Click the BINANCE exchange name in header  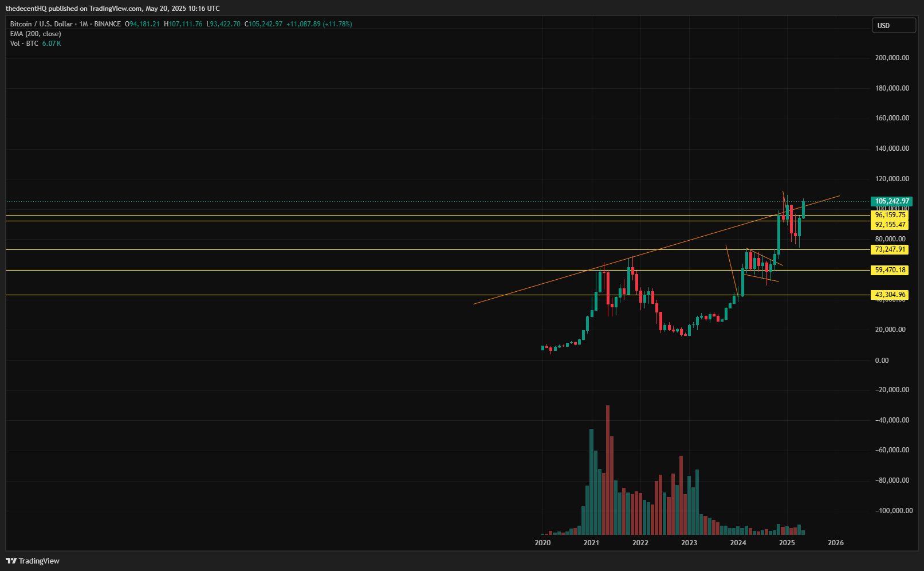coord(108,24)
